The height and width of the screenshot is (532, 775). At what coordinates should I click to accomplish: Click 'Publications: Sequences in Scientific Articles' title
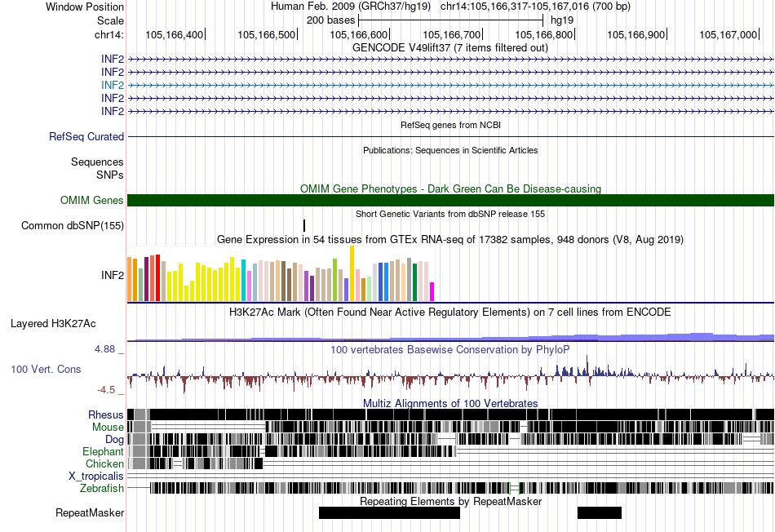[x=450, y=150]
